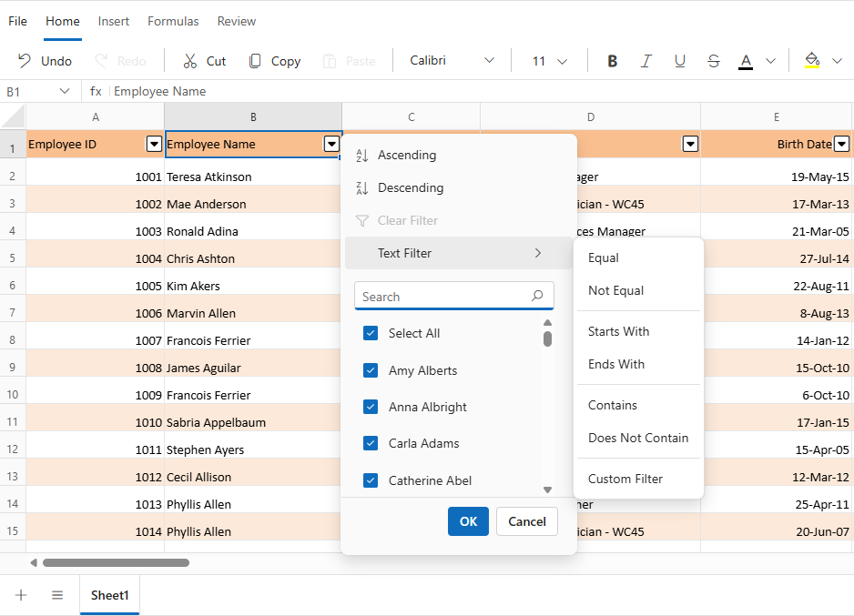Screen dimensions: 854x616
Task: Click the Copy icon
Action: click(255, 61)
